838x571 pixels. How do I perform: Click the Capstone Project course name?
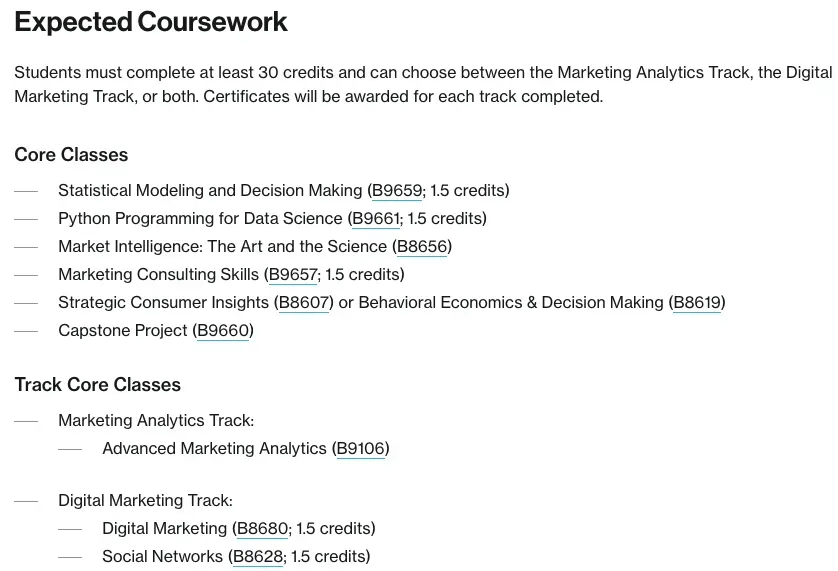(123, 330)
